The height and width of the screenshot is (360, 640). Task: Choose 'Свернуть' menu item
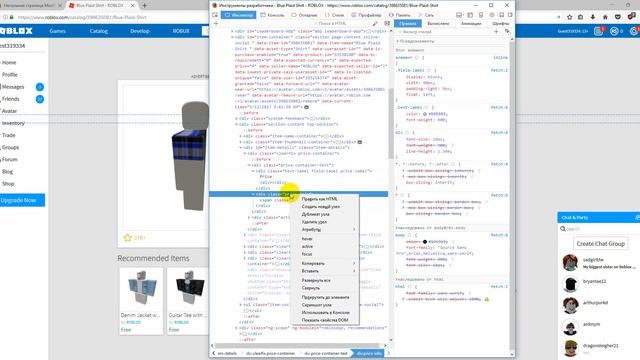click(324, 288)
